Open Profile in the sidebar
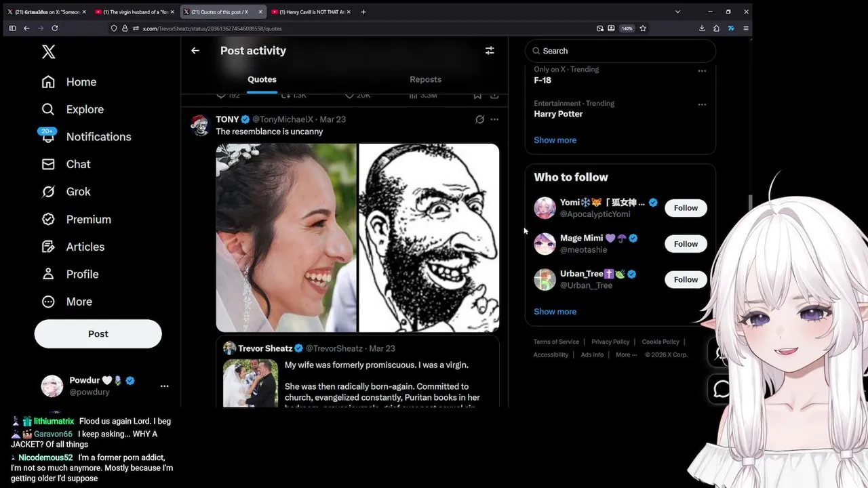 tap(70, 274)
